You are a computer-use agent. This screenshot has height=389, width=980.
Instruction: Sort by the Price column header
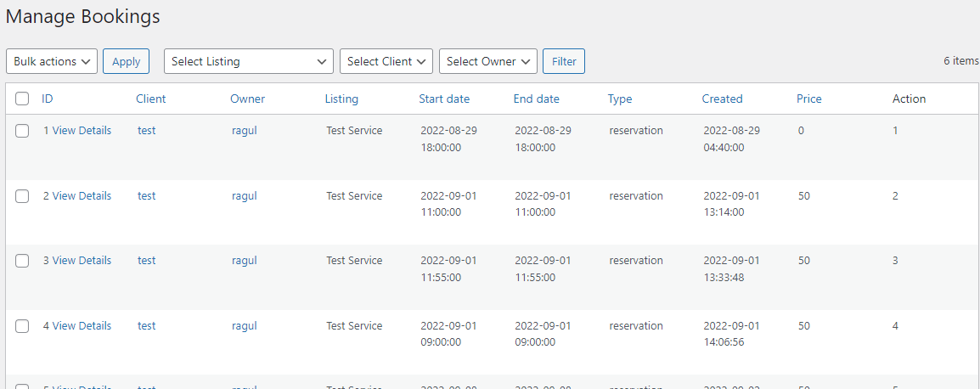point(808,99)
